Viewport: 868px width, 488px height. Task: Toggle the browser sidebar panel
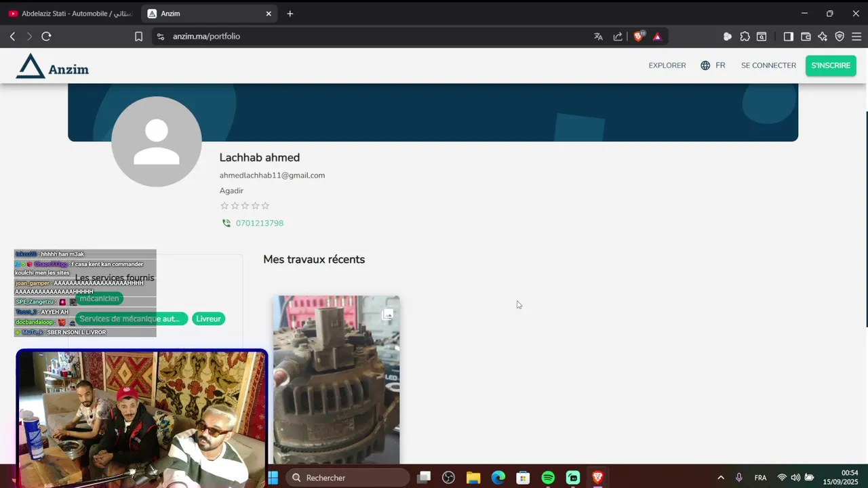coord(788,37)
